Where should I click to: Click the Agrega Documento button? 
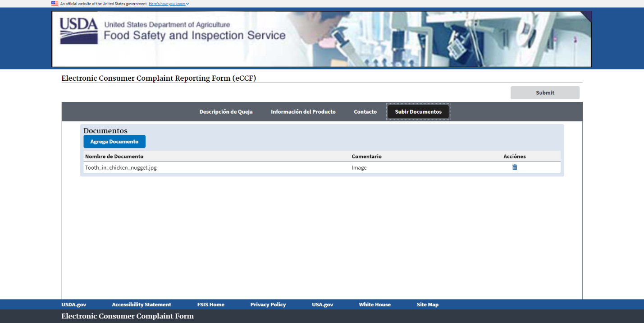coord(114,142)
